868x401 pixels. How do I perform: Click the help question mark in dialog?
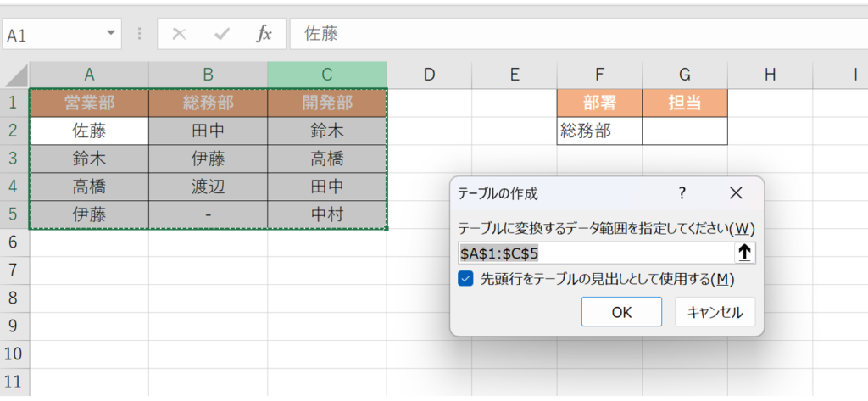click(x=682, y=193)
